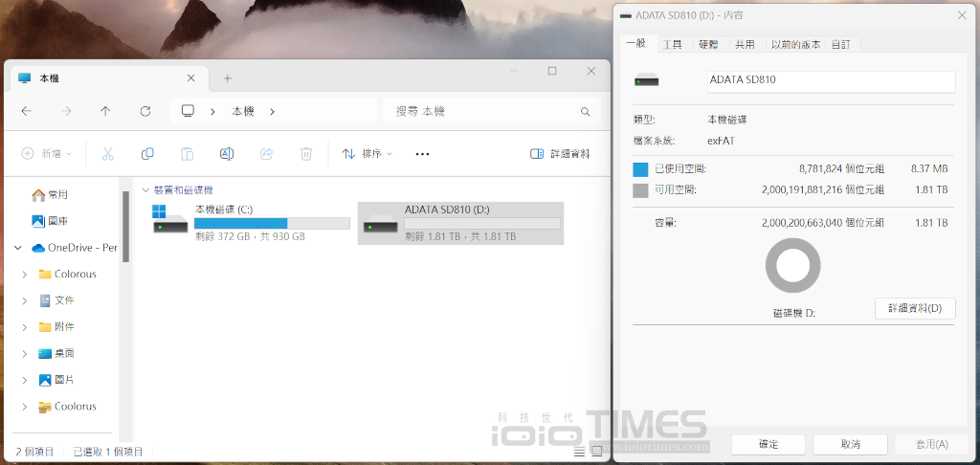Click the 詳細資料(D) button
This screenshot has width=980, height=465.
tap(914, 308)
